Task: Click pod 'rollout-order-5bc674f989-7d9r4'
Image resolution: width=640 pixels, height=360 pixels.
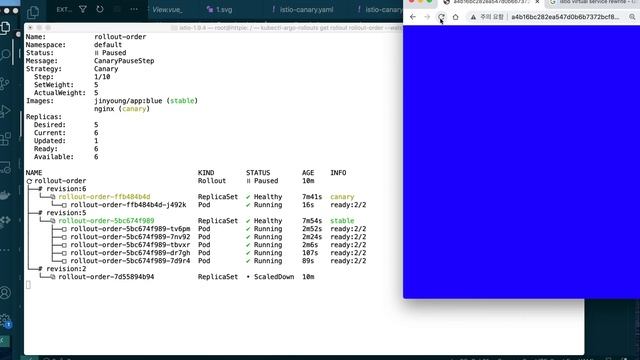Action: point(130,261)
